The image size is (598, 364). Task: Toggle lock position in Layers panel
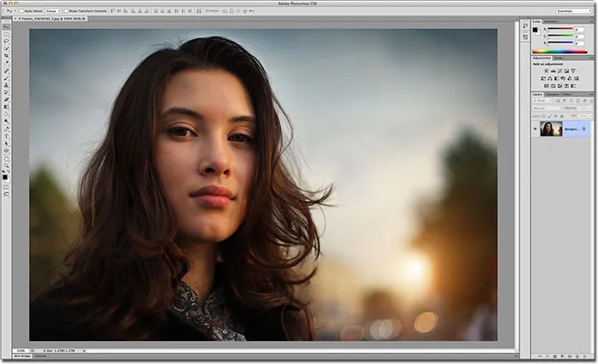click(555, 116)
